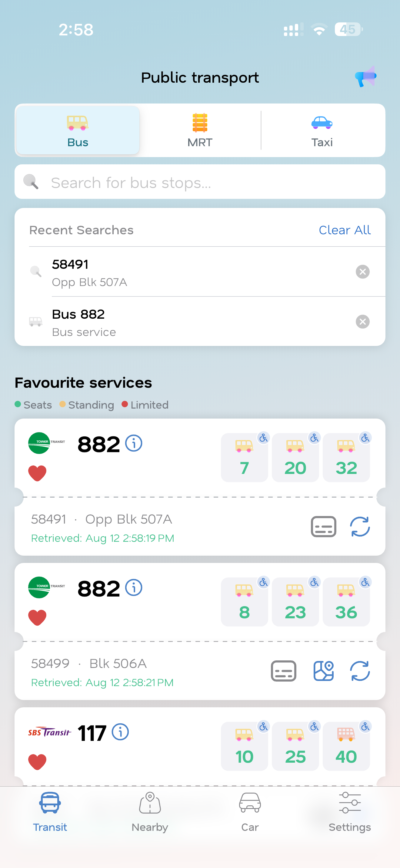Show details card for stop 58499
400x868 pixels.
283,671
